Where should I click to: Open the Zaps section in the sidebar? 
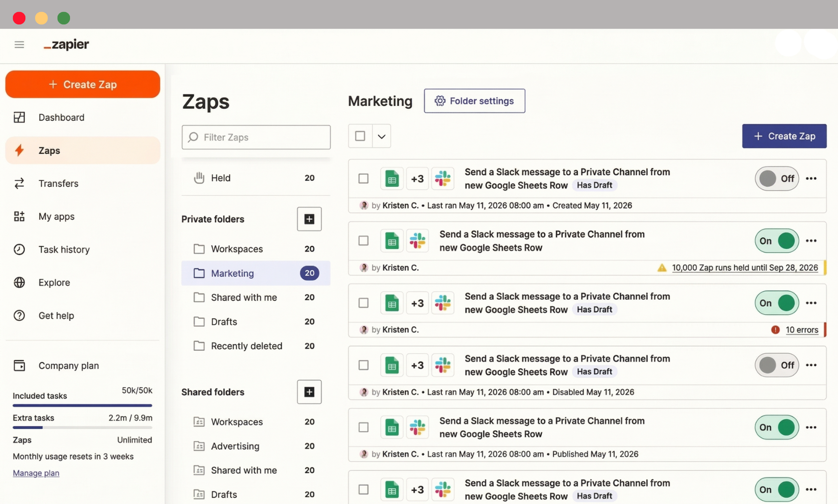49,150
